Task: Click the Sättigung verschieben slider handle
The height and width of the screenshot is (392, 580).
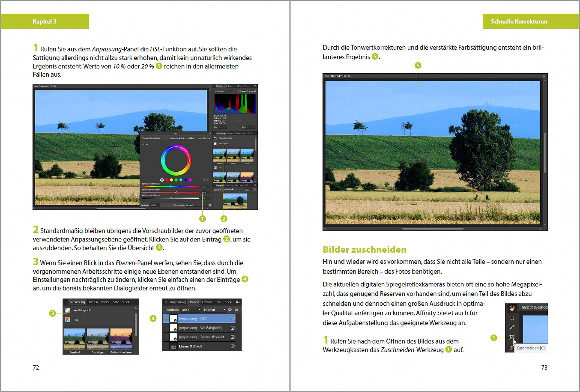Action: (176, 192)
